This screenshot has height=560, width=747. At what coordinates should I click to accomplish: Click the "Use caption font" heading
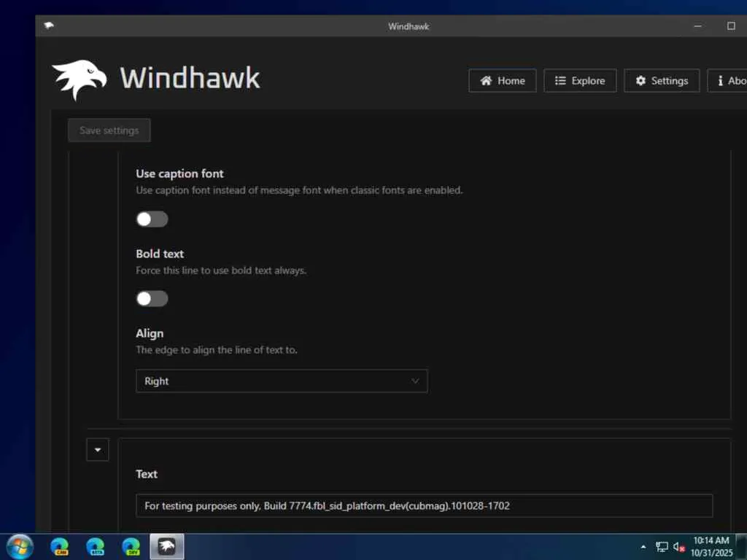[179, 174]
